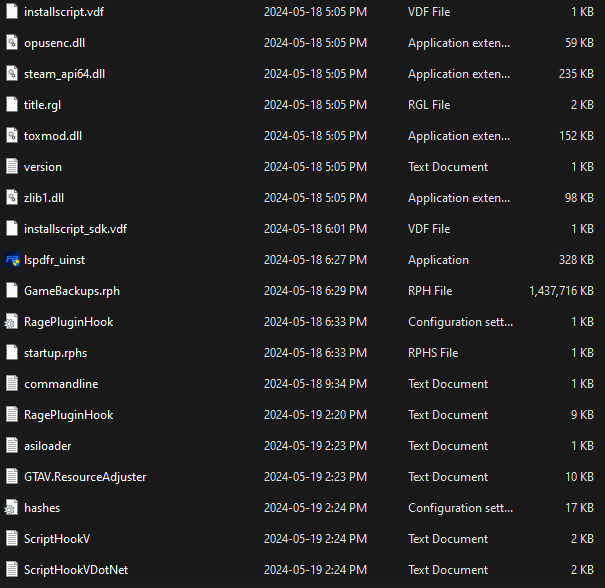Click the date 2024-05-18 6:01 PM
605x588 pixels.
(x=315, y=229)
